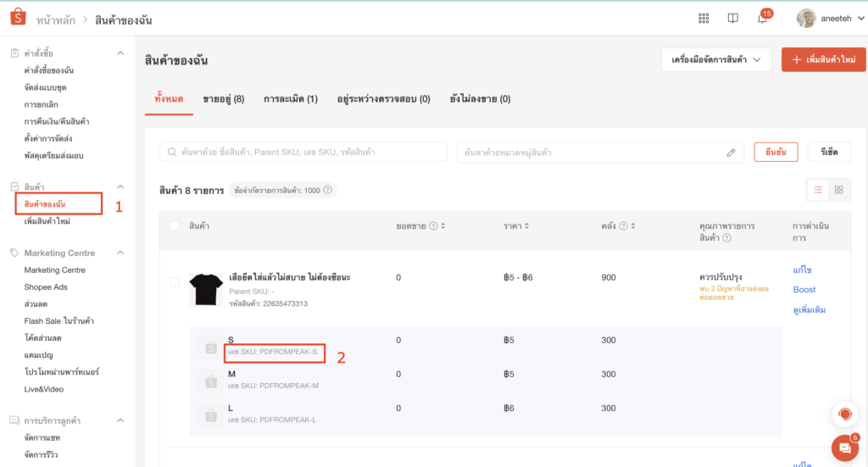Screen dimensions: 868x467
Task: Tick the select-all checkbox in table header
Action: (175, 225)
